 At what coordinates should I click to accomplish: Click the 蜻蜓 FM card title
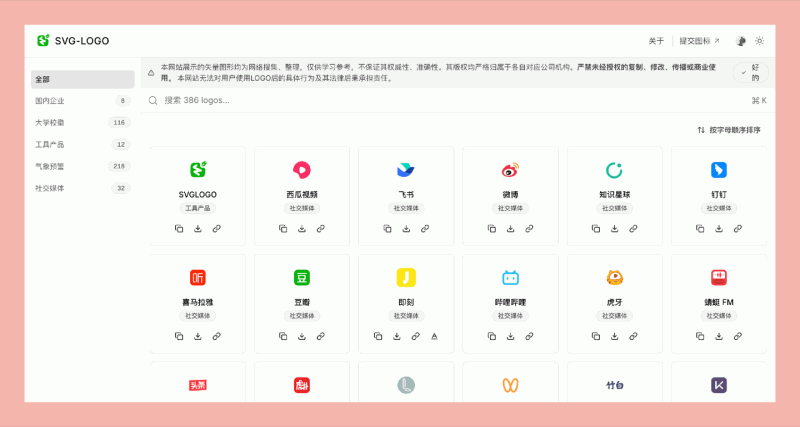pyautogui.click(x=718, y=302)
